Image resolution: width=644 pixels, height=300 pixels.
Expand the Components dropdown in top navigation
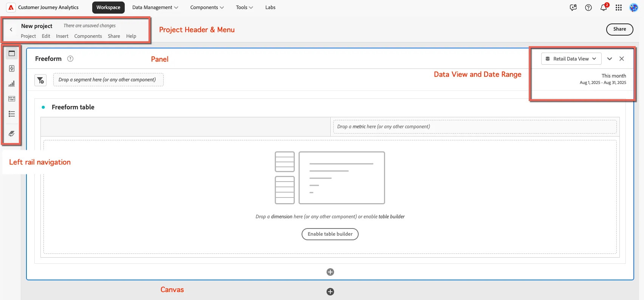point(207,7)
